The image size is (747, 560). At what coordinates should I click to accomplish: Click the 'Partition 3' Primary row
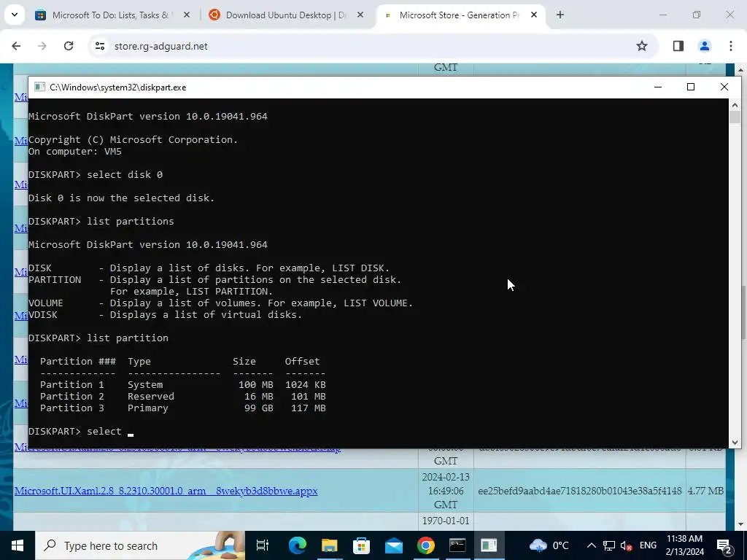183,408
